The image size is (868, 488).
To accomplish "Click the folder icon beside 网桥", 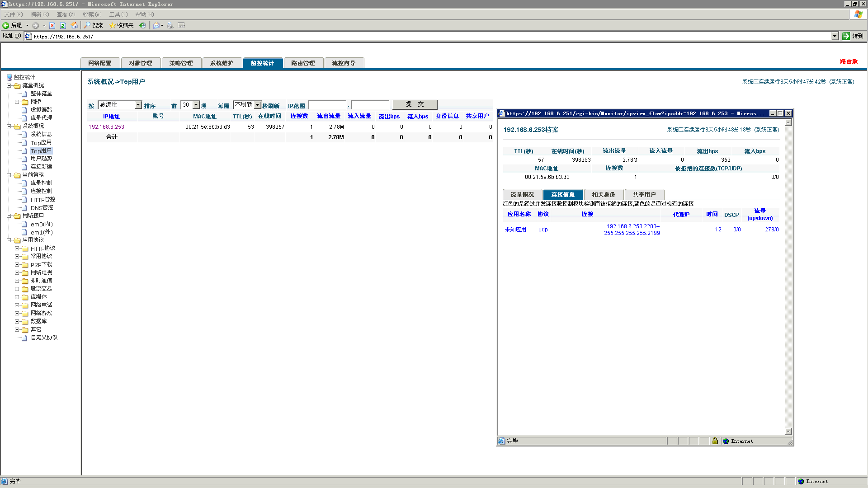I will [x=25, y=102].
